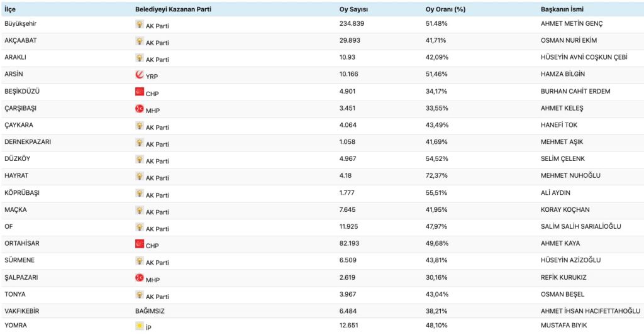Viewport: 644px width, 335px height.
Task: Click AK Parti logo in HAYRAT row
Action: tap(140, 177)
